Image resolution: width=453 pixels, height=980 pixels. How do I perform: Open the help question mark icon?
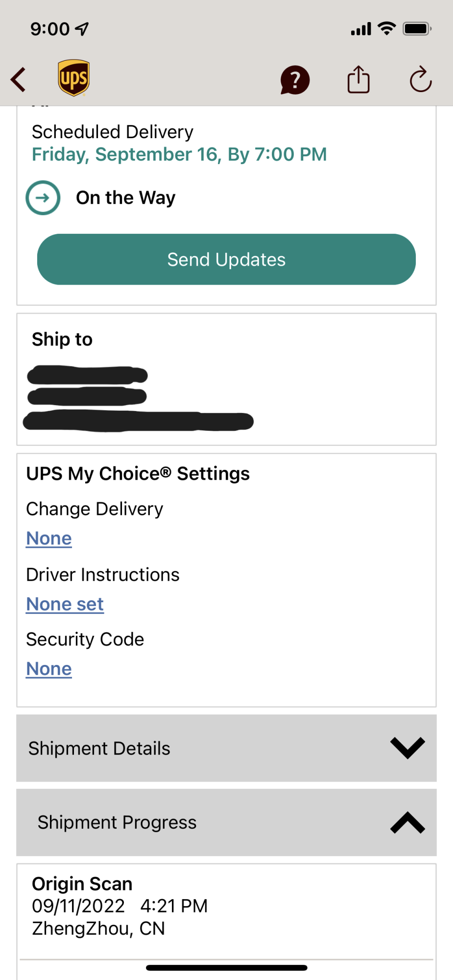[x=295, y=80]
